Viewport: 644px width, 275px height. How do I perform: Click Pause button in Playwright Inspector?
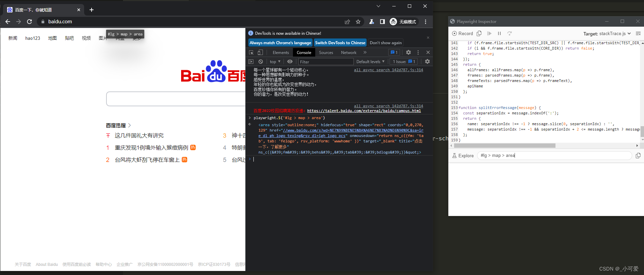[x=499, y=33]
